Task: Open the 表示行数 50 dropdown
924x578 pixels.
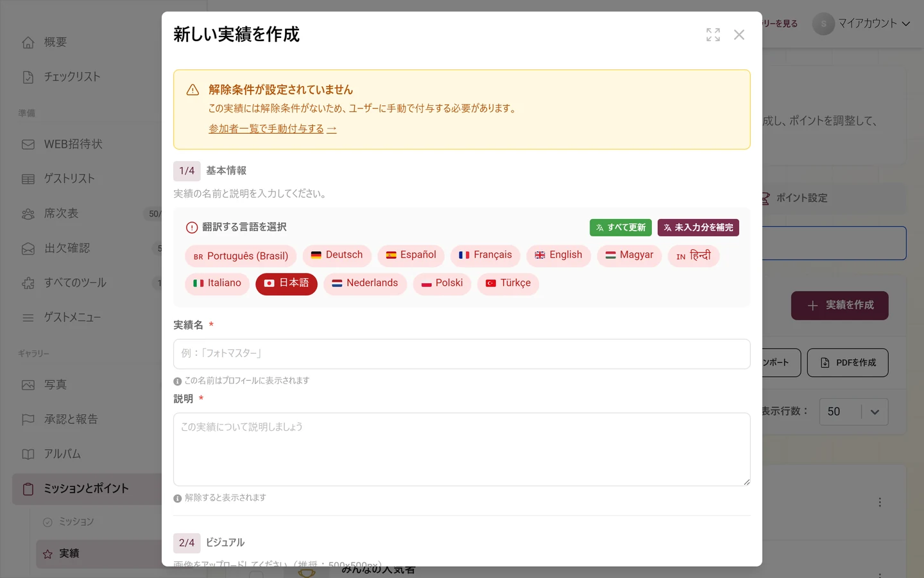Action: pyautogui.click(x=854, y=412)
